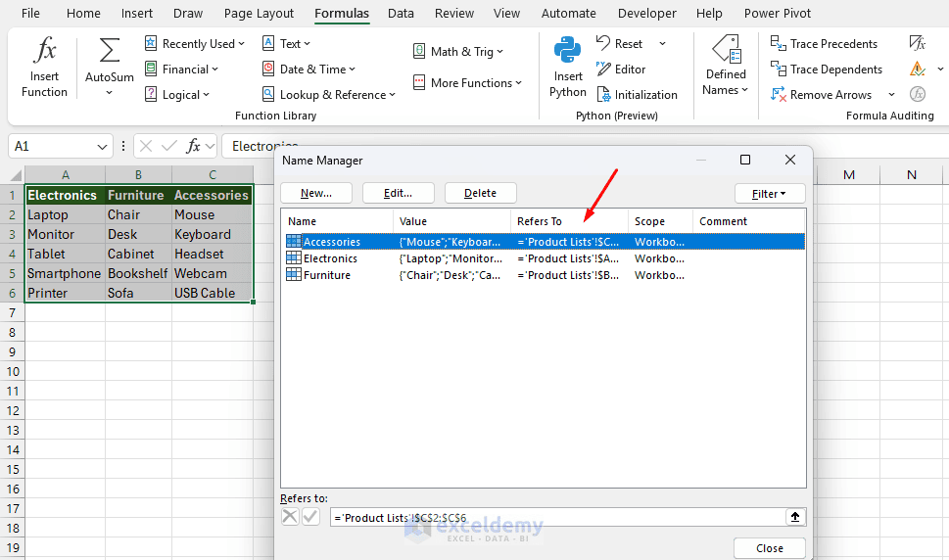Switch to the Power Pivot tab
Image resolution: width=949 pixels, height=560 pixels.
pyautogui.click(x=777, y=14)
